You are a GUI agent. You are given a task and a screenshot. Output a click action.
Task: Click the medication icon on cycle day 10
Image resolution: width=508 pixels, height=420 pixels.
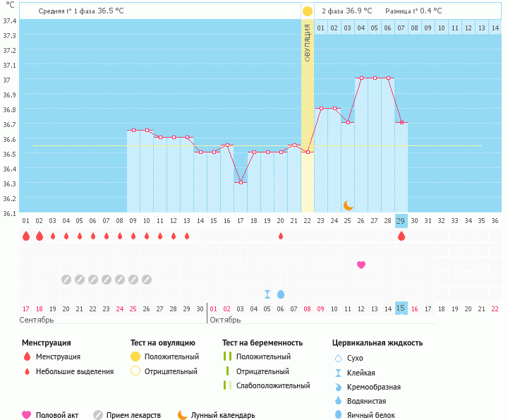(147, 280)
